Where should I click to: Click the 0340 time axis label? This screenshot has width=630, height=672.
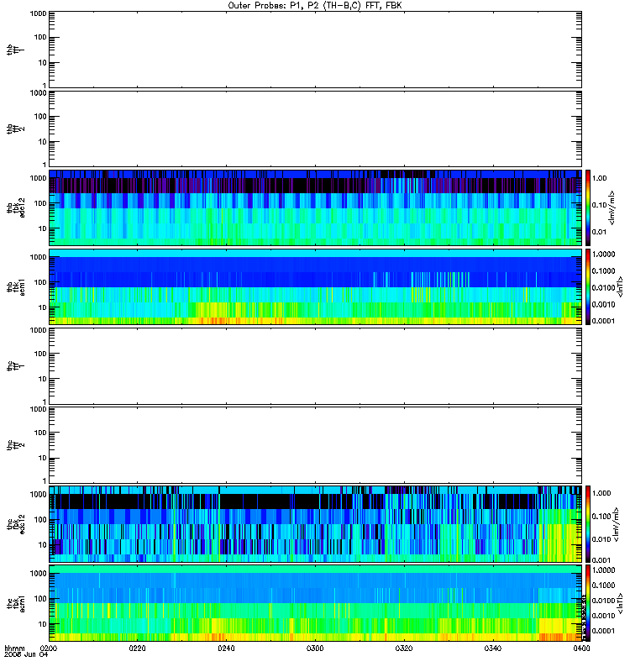(x=493, y=648)
